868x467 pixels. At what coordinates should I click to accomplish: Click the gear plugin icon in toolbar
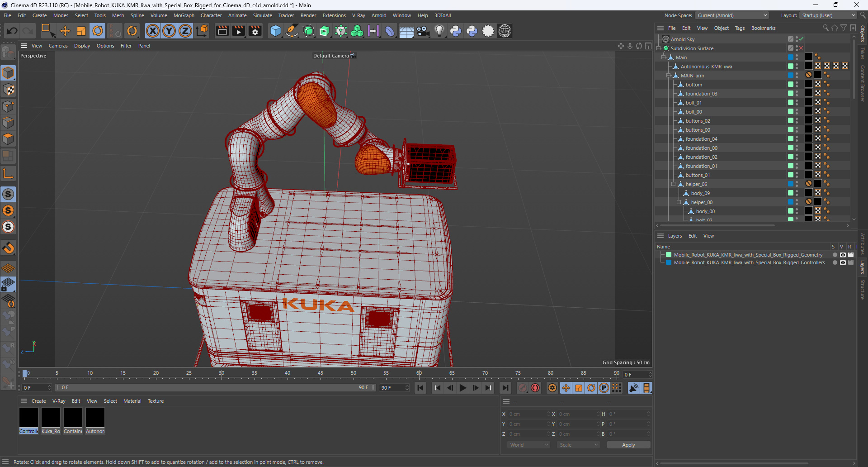pos(488,31)
